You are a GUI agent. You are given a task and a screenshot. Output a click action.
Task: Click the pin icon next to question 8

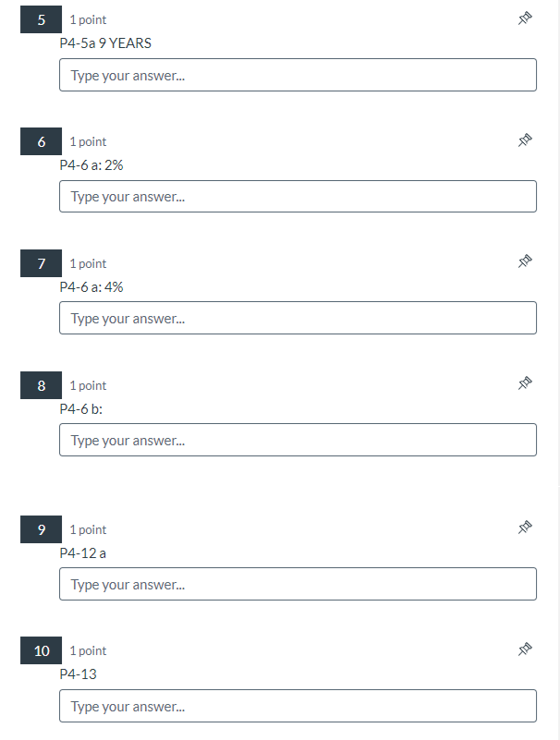[x=525, y=383]
